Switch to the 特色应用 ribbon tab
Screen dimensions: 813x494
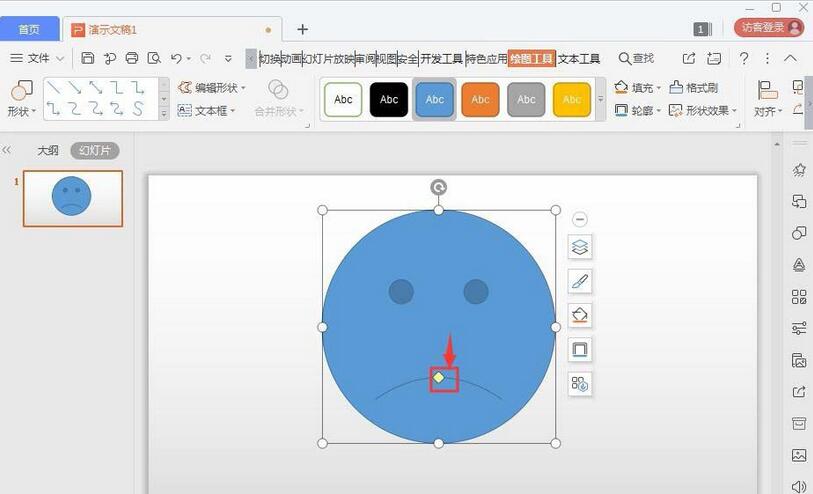coord(486,59)
